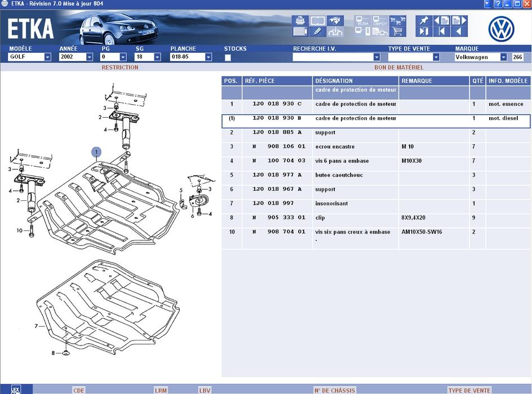The height and width of the screenshot is (394, 532).
Task: Click callout 7 on lower diagram
Action: click(36, 326)
